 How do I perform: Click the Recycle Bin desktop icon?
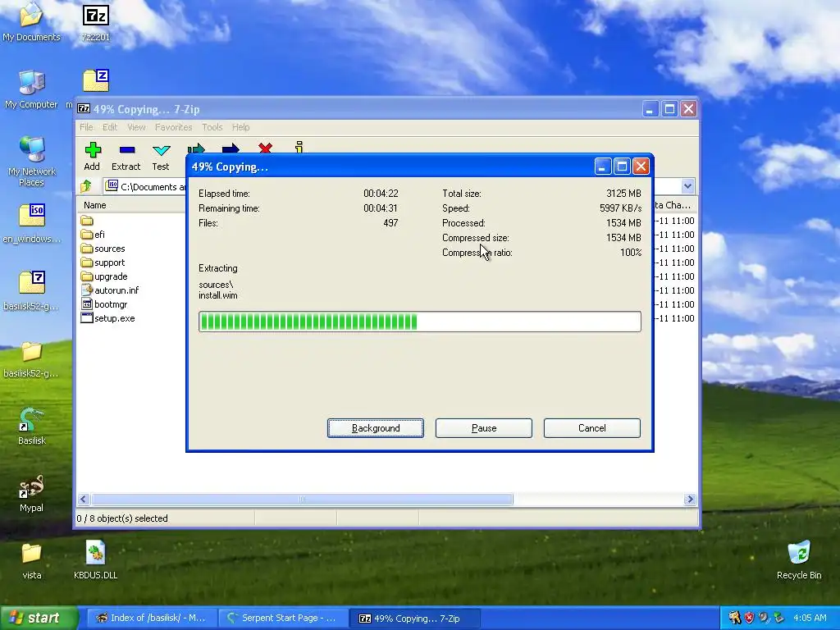(x=799, y=560)
